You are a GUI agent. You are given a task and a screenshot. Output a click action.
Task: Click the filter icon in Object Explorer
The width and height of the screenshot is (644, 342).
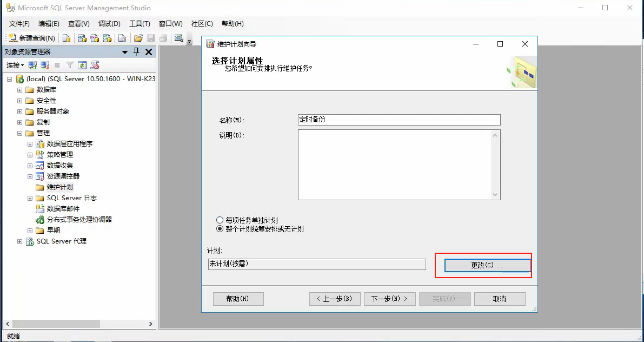click(x=69, y=65)
